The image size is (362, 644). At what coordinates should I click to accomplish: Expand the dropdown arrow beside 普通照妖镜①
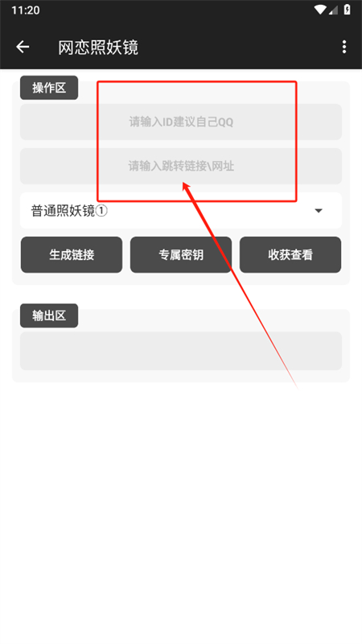tap(319, 211)
